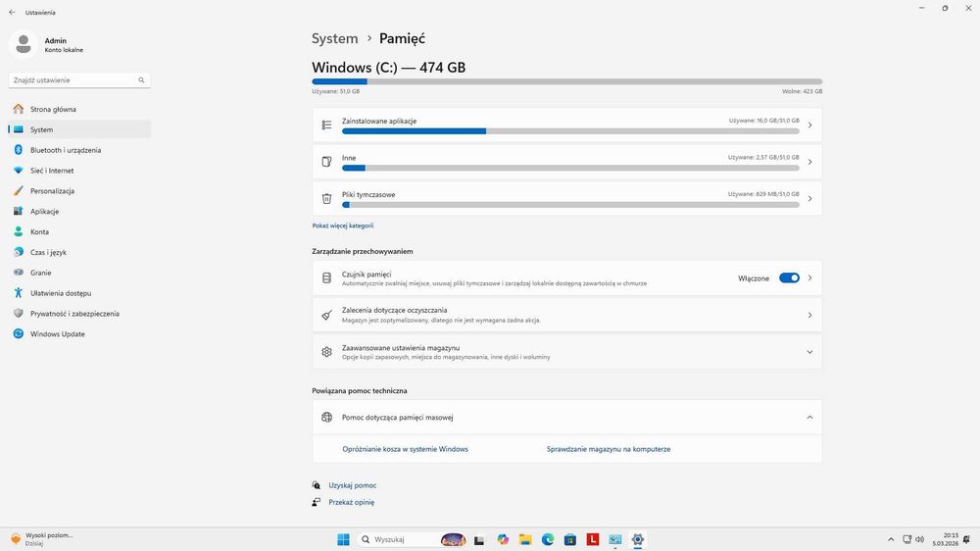Click the Prywatność i zabezpieczenia shield icon
Image resolution: width=980 pixels, height=551 pixels.
18,314
